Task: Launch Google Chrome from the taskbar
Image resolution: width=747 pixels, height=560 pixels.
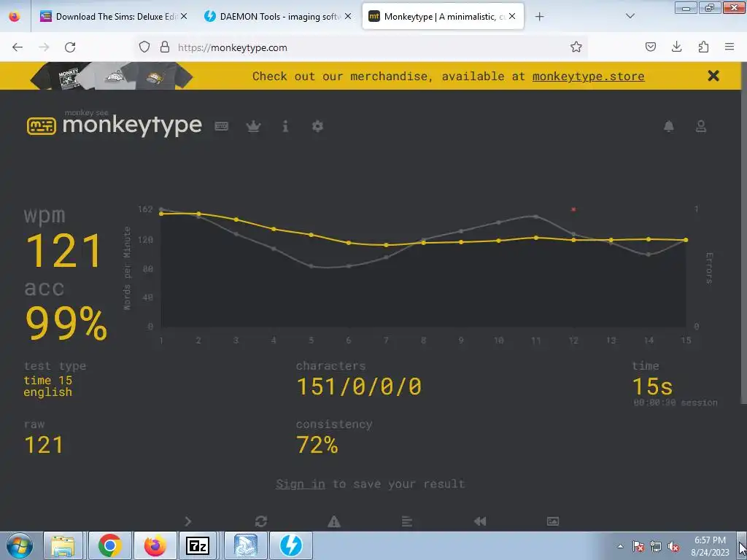Action: coord(109,545)
